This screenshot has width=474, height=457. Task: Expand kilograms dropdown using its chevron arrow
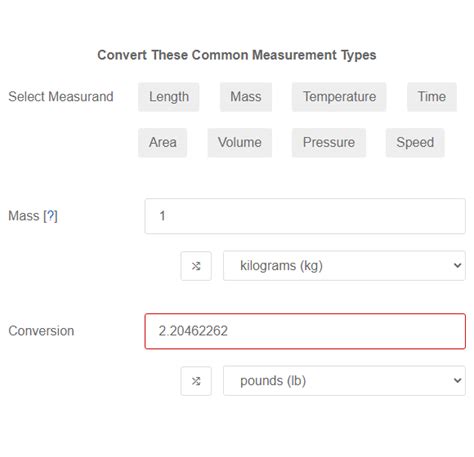(458, 266)
